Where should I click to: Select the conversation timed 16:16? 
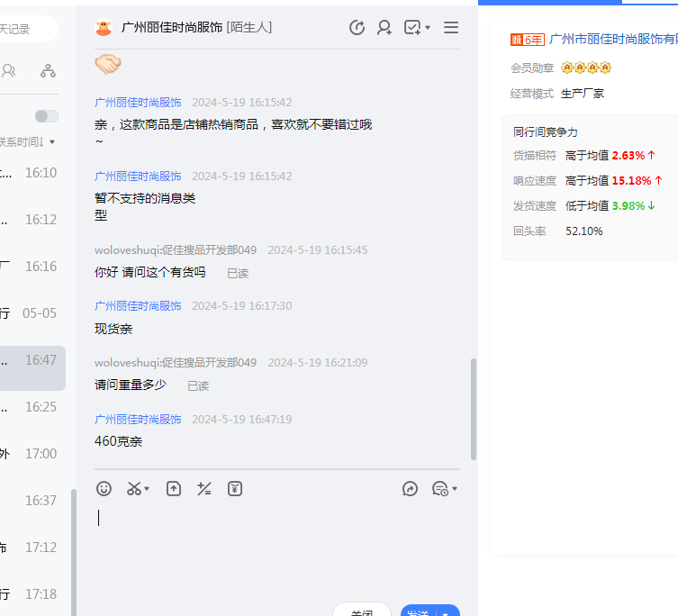tap(32, 267)
